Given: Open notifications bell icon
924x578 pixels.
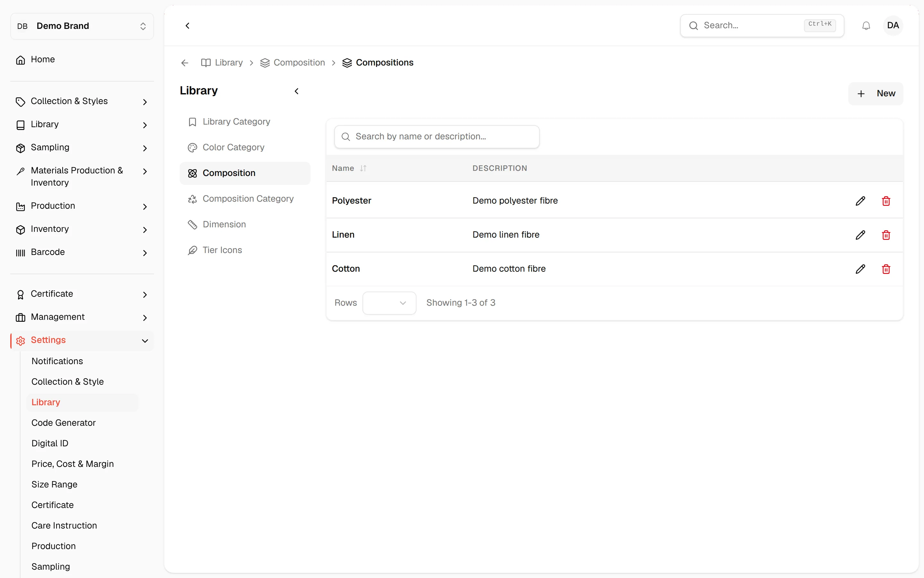Looking at the screenshot, I should [866, 26].
